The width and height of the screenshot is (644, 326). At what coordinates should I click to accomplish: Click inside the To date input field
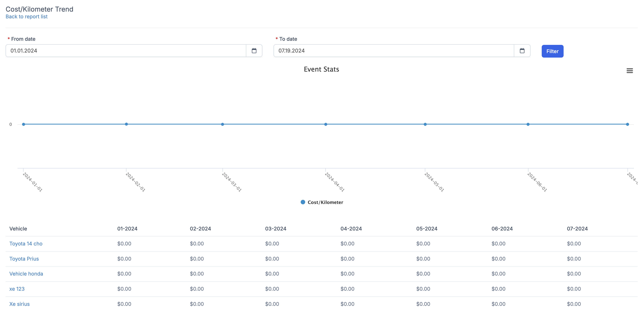375,50
